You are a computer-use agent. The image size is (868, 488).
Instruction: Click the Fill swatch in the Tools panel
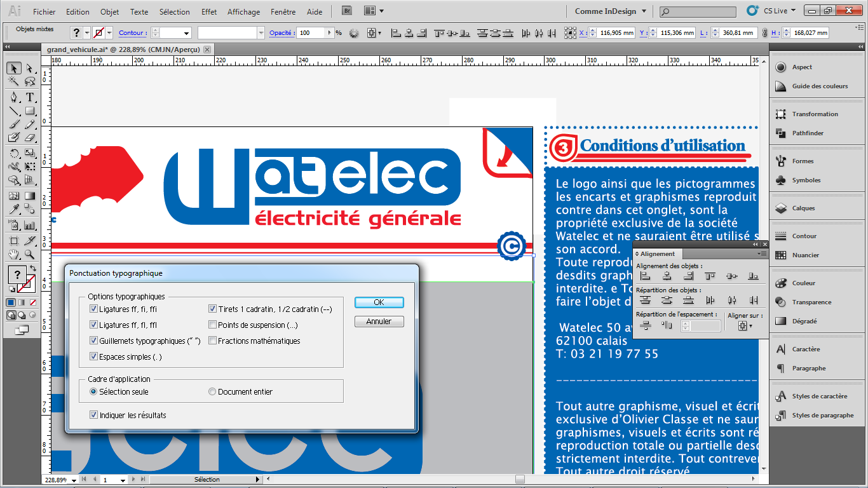pos(17,274)
